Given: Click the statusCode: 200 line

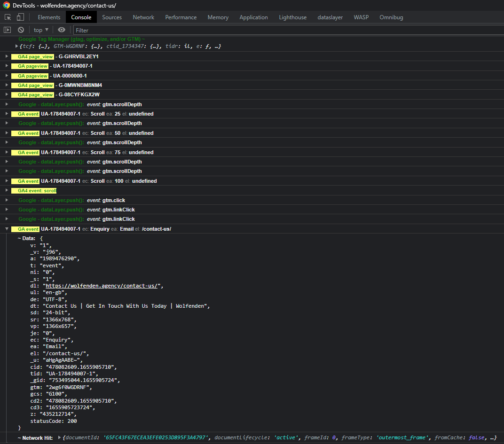Looking at the screenshot, I should [53, 421].
